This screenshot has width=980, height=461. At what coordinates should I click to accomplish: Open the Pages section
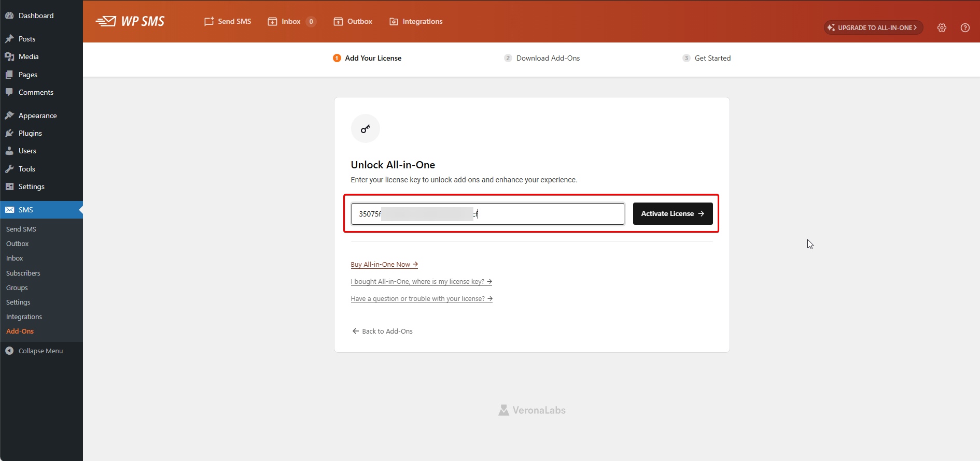[41, 75]
